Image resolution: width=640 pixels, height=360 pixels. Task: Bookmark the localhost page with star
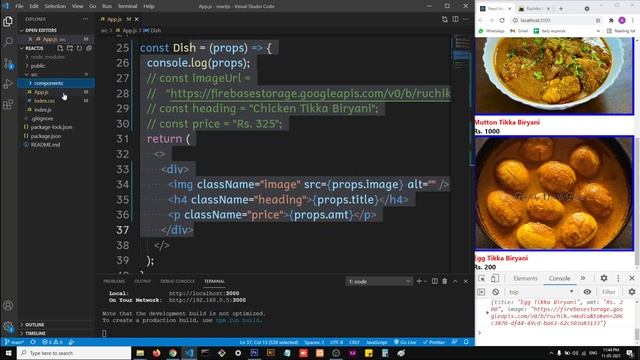pos(598,20)
